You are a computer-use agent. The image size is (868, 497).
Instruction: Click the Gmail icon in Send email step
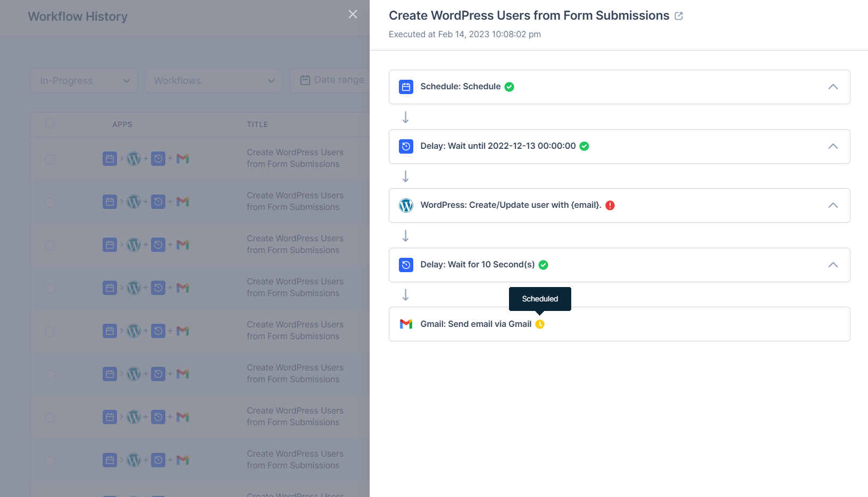point(406,324)
